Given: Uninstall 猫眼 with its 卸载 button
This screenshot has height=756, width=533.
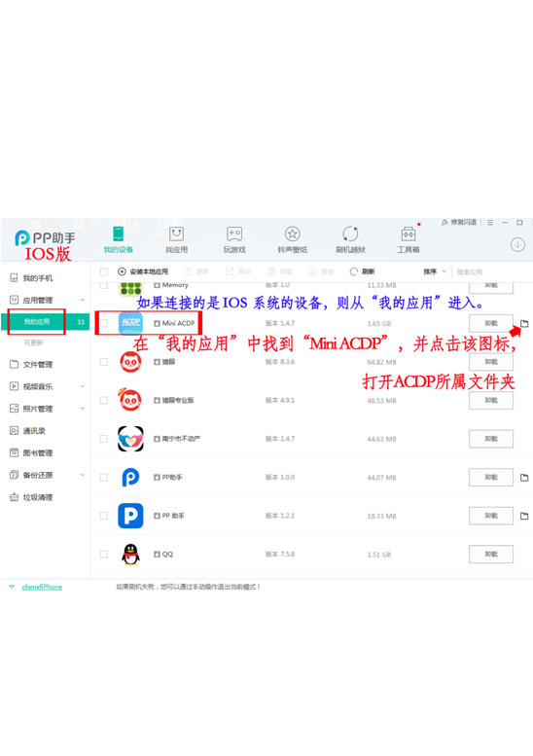Looking at the screenshot, I should tap(491, 362).
